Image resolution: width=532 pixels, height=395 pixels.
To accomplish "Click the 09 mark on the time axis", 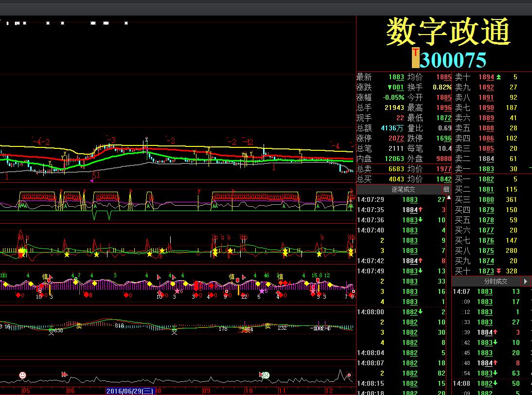I will pyautogui.click(x=206, y=391).
